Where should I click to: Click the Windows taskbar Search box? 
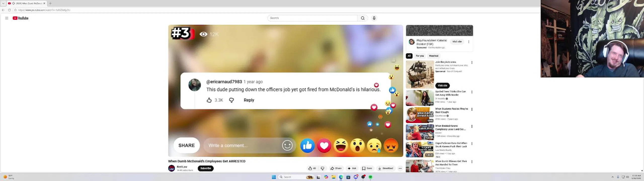(x=296, y=177)
